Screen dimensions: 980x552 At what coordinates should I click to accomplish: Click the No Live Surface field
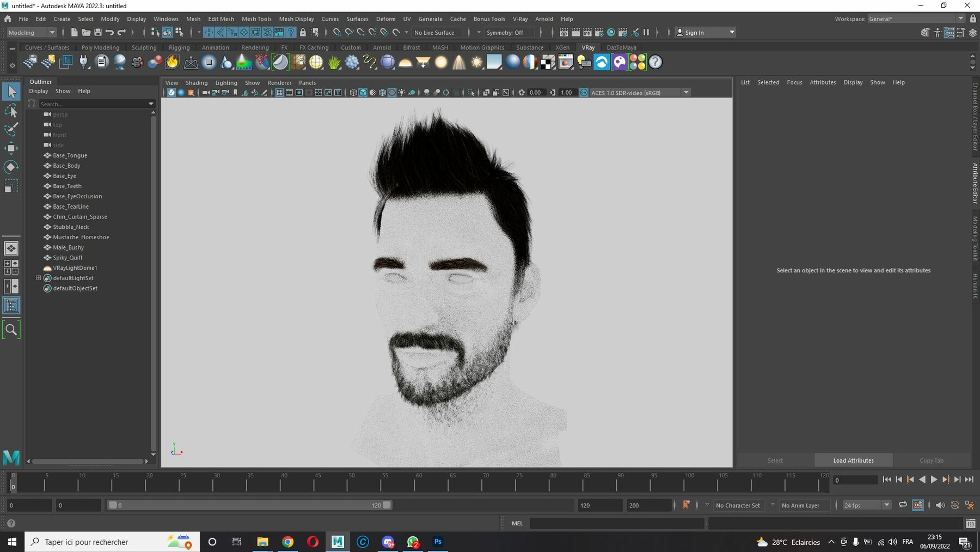point(437,33)
